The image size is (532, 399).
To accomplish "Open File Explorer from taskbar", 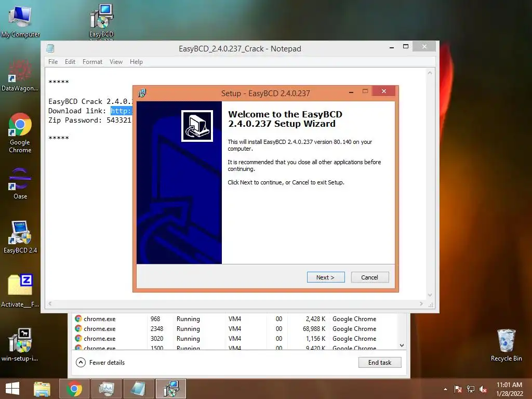I will point(42,389).
